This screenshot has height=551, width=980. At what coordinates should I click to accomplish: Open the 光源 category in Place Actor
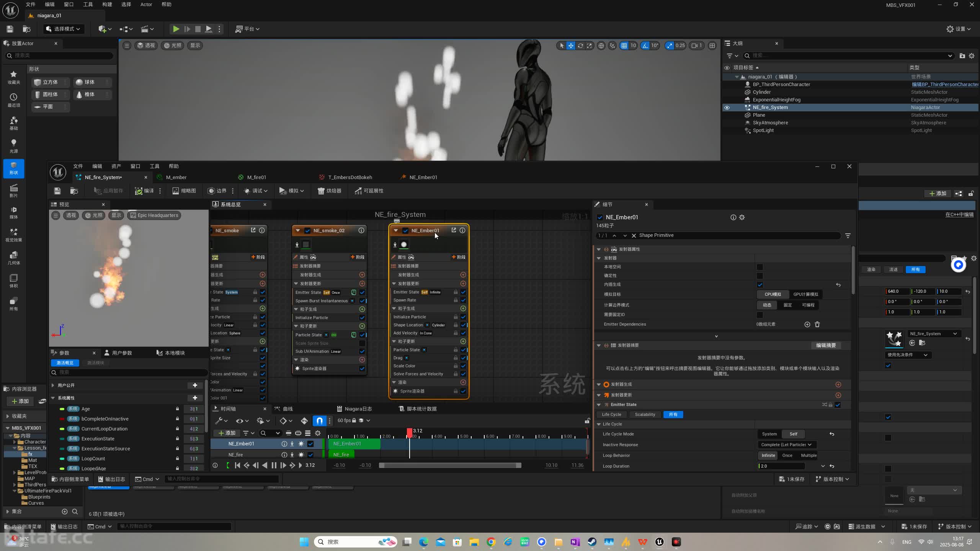(14, 146)
